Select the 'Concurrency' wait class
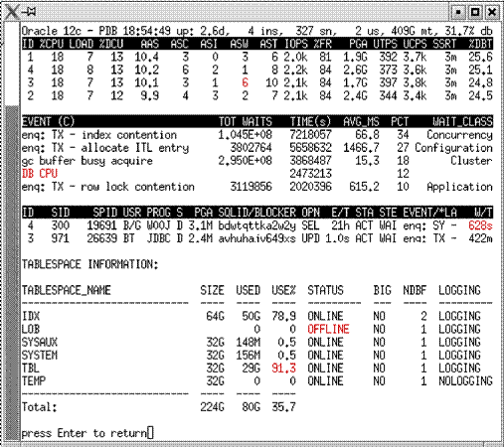 (x=459, y=135)
